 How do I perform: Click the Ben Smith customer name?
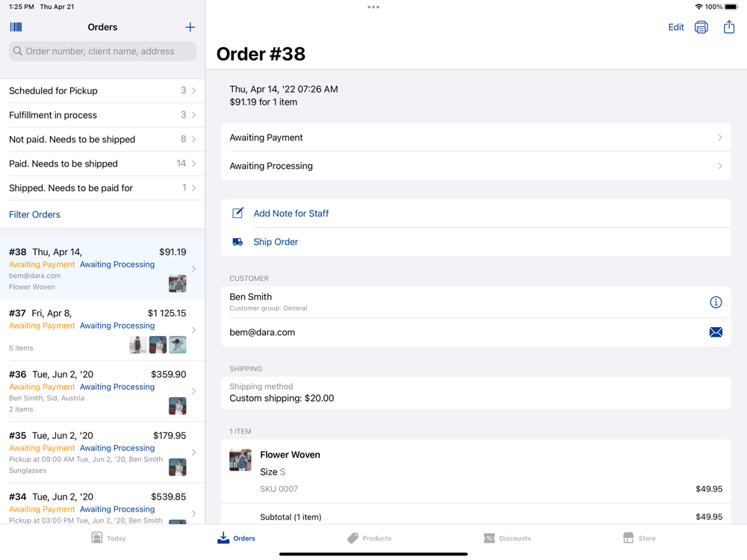tap(250, 296)
